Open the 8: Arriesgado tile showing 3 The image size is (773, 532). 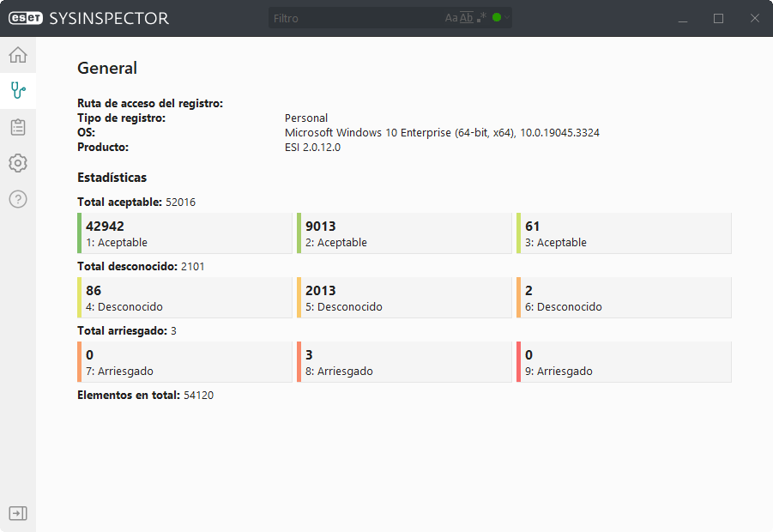tap(404, 362)
